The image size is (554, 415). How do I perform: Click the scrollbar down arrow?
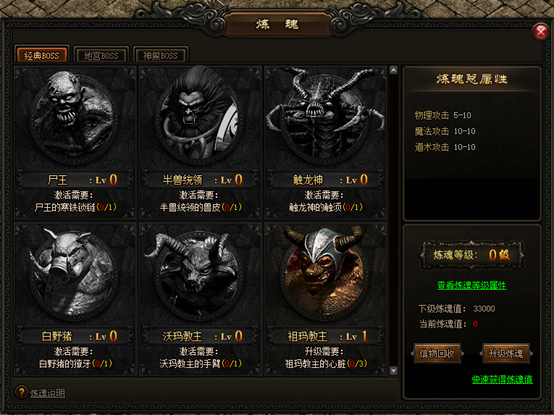point(394,370)
